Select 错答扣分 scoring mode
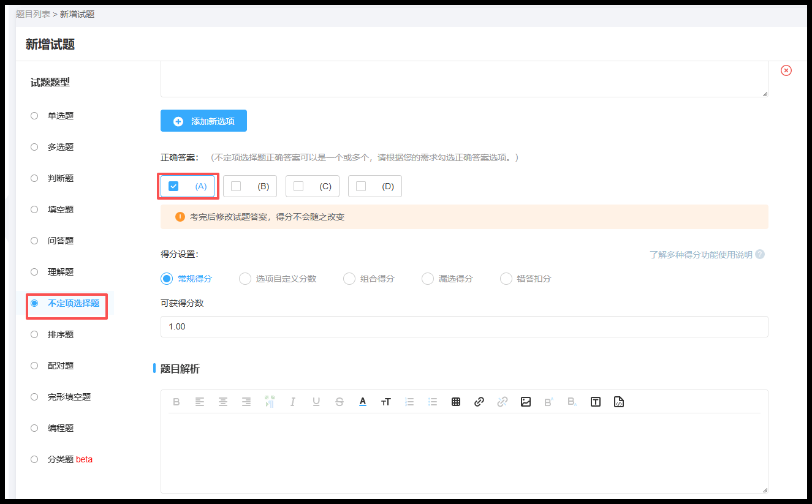The height and width of the screenshot is (504, 812). (x=526, y=279)
